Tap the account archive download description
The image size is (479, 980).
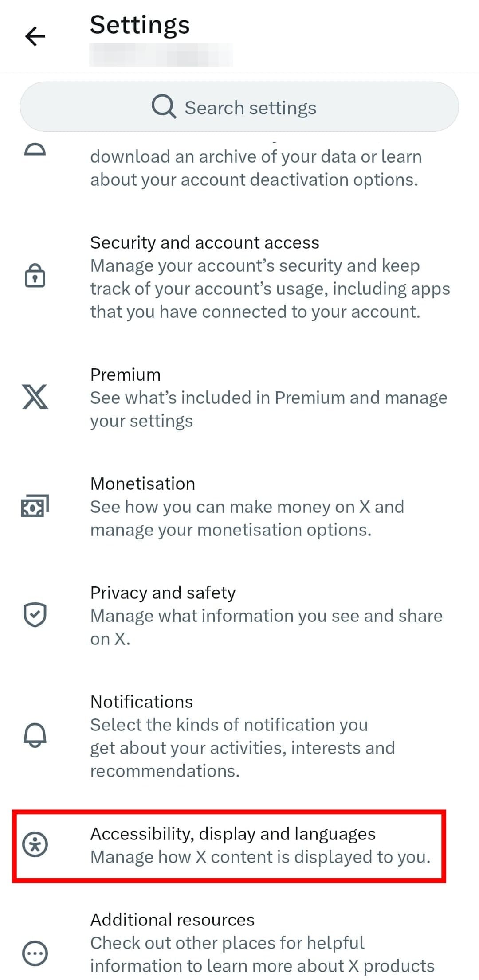pyautogui.click(x=255, y=168)
